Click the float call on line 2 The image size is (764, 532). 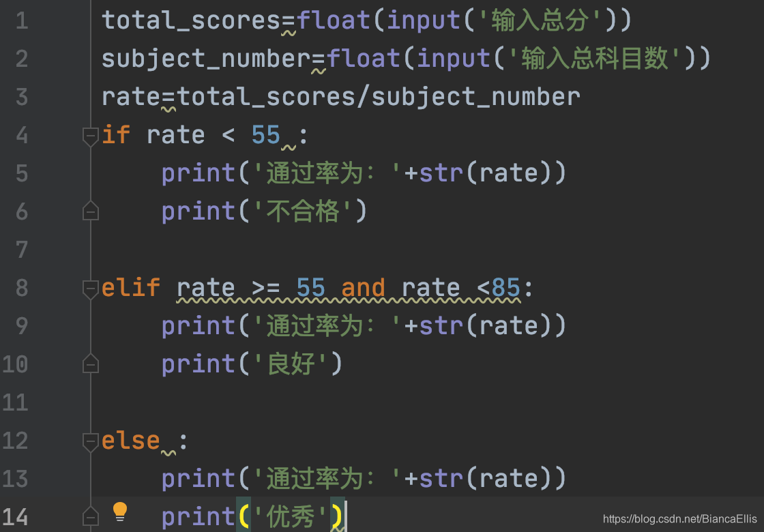pos(363,59)
